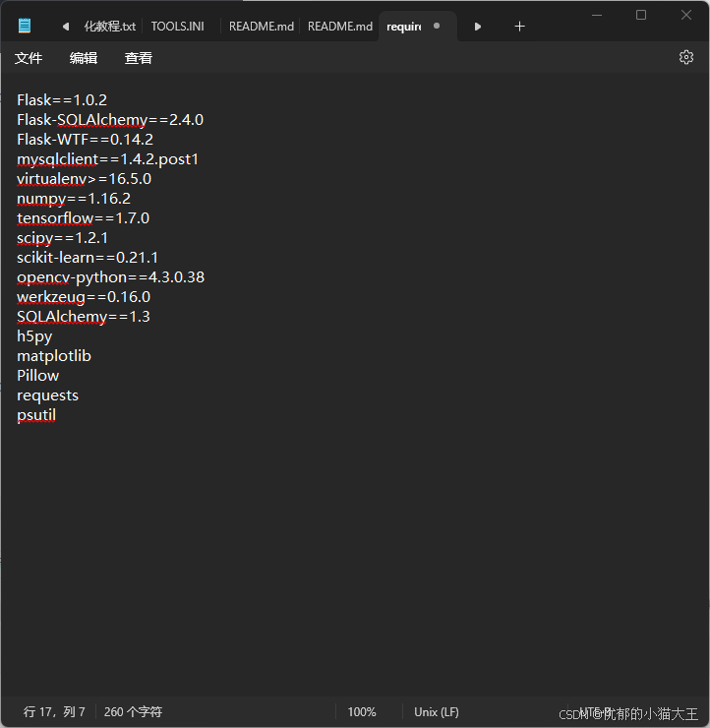The width and height of the screenshot is (710, 728).
Task: Click the Notepad app icon in title bar
Action: click(x=25, y=26)
